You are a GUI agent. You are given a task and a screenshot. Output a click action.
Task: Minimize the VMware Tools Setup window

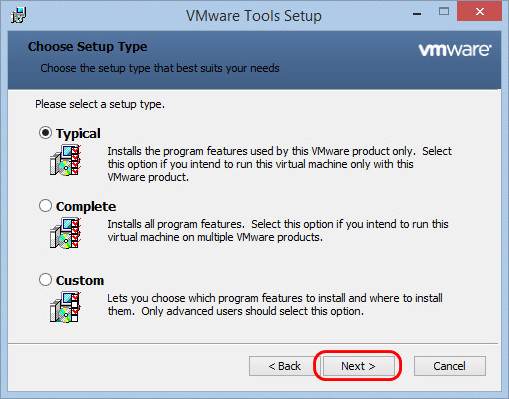417,13
